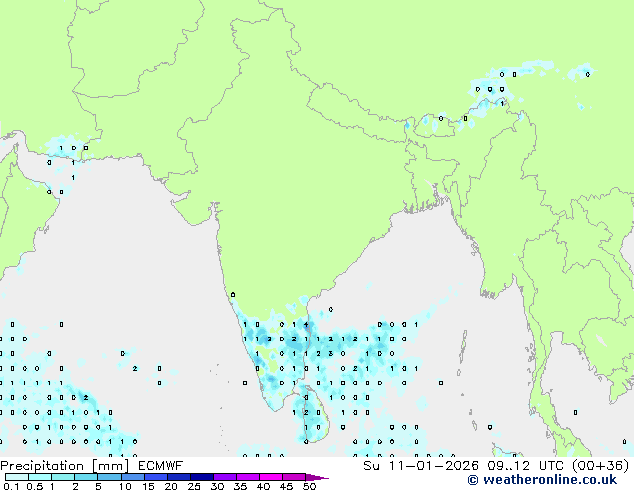Viewport: 634px width, 490px height.
Task: Click the '10' legend scale label
Action: point(125,486)
